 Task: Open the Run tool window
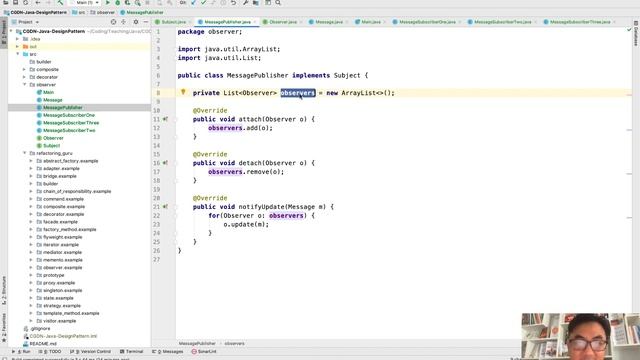point(21,351)
